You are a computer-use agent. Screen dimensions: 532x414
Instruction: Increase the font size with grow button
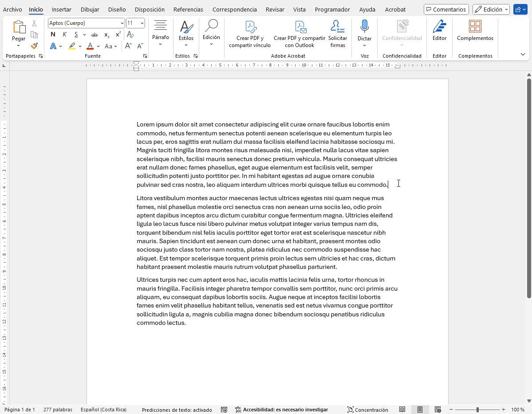point(128,46)
